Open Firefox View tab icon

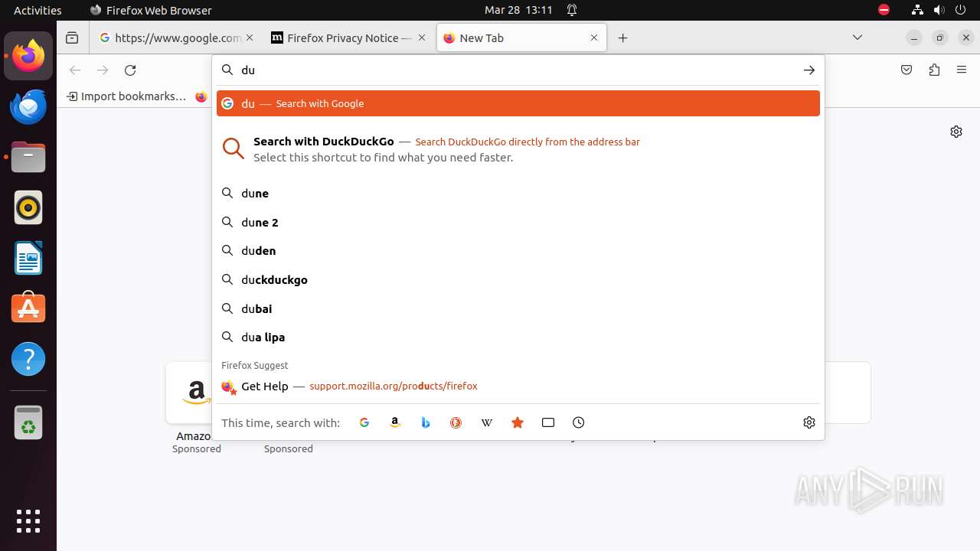[x=72, y=37]
